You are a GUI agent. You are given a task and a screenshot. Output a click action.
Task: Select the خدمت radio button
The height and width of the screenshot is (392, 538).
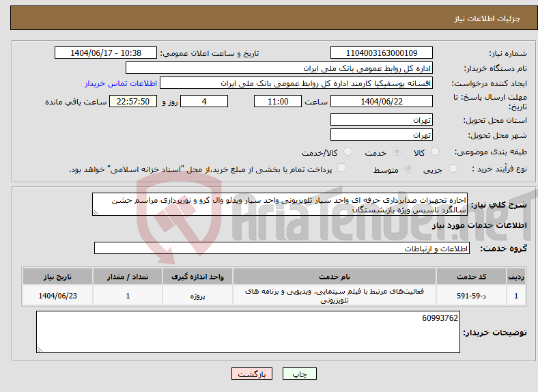tap(397, 152)
